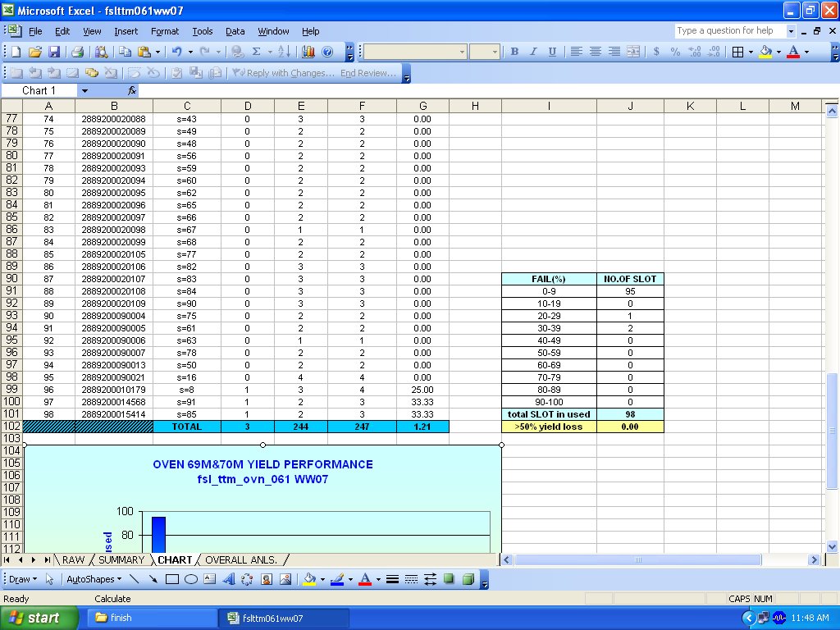Align text right in the cell

(614, 52)
